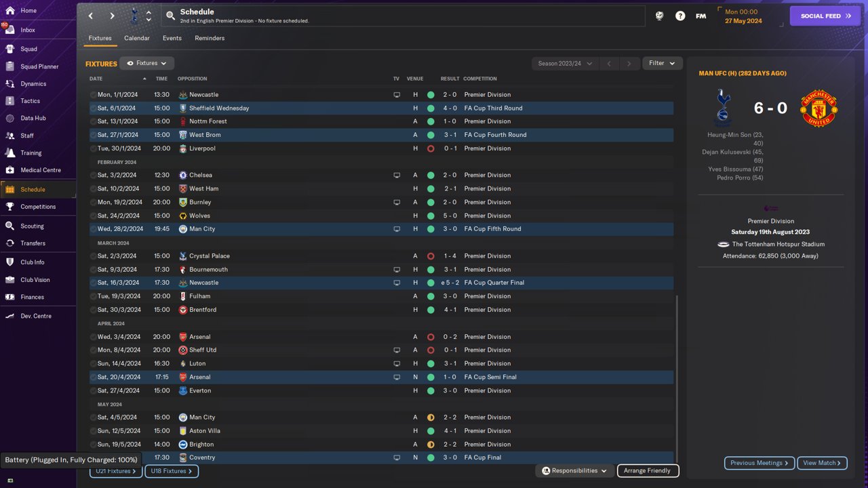The height and width of the screenshot is (488, 868).
Task: Click the Tottenham club badge in the top bar
Action: (134, 16)
